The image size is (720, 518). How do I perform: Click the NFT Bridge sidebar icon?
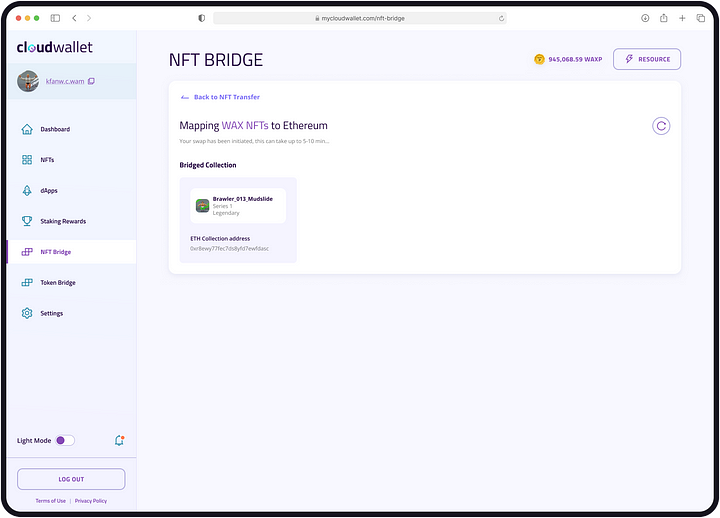27,252
